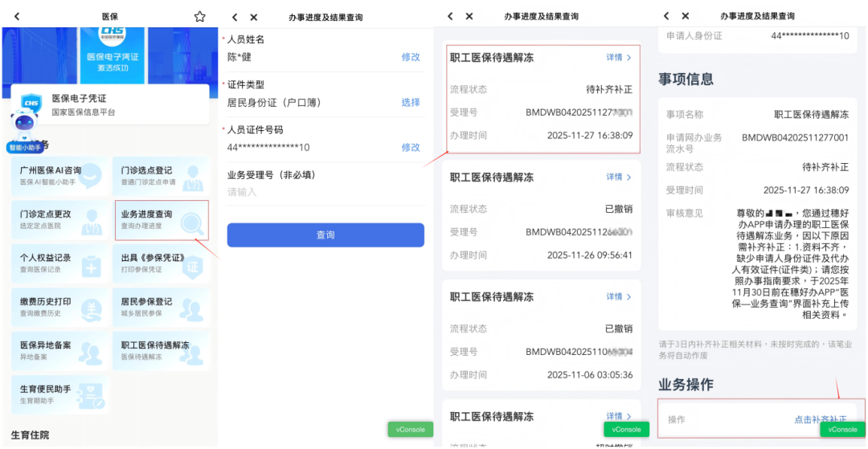Screen dimensions: 868x449
Task: Open 医保异地备案 tile
Action: pyautogui.click(x=59, y=350)
